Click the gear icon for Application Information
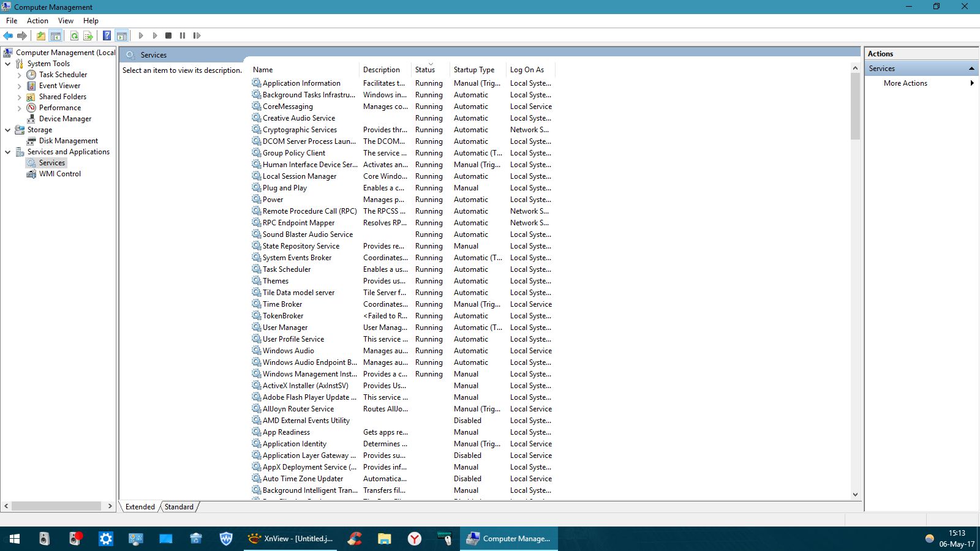Image resolution: width=980 pixels, height=551 pixels. 257,83
